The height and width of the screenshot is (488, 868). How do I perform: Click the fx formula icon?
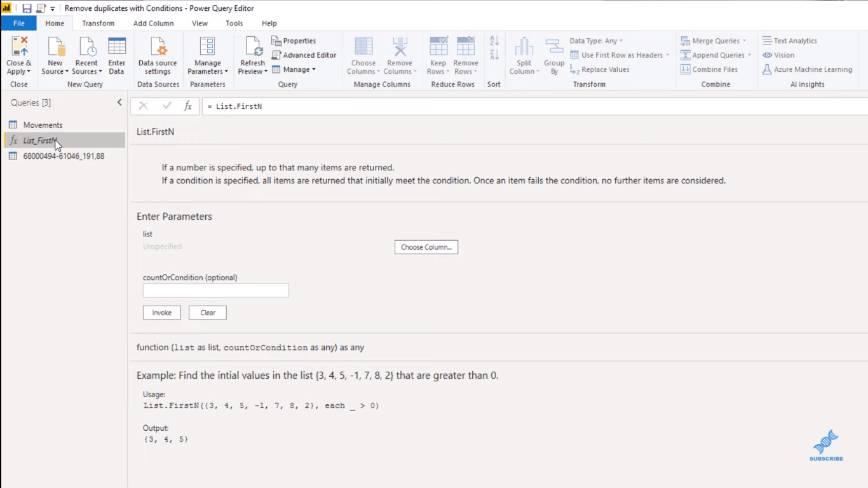(x=188, y=106)
